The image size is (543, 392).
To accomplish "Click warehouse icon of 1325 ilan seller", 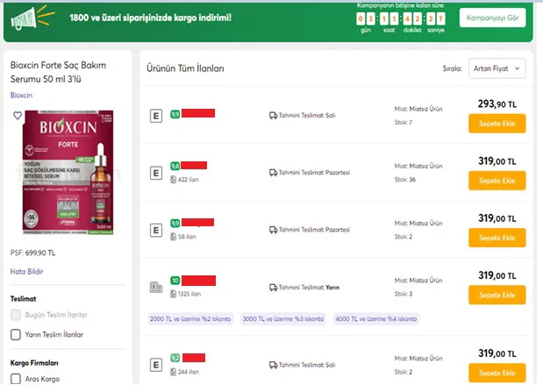I will [x=156, y=287].
